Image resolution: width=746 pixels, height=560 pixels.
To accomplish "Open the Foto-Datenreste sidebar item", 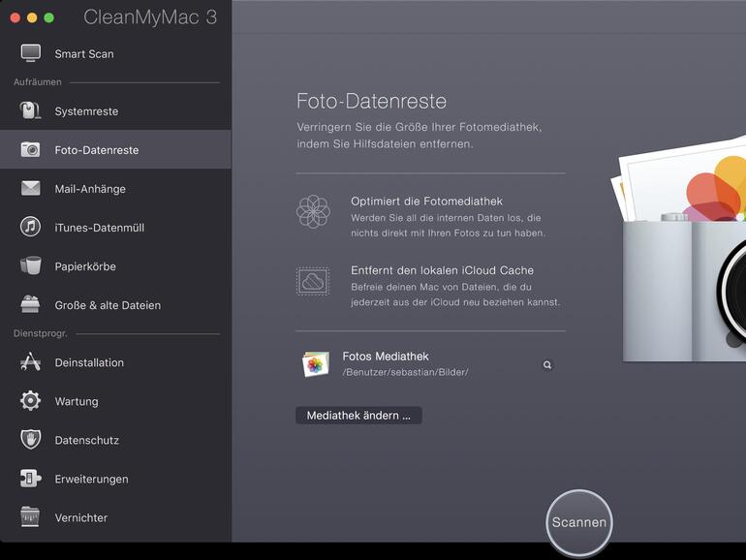I will pyautogui.click(x=97, y=150).
